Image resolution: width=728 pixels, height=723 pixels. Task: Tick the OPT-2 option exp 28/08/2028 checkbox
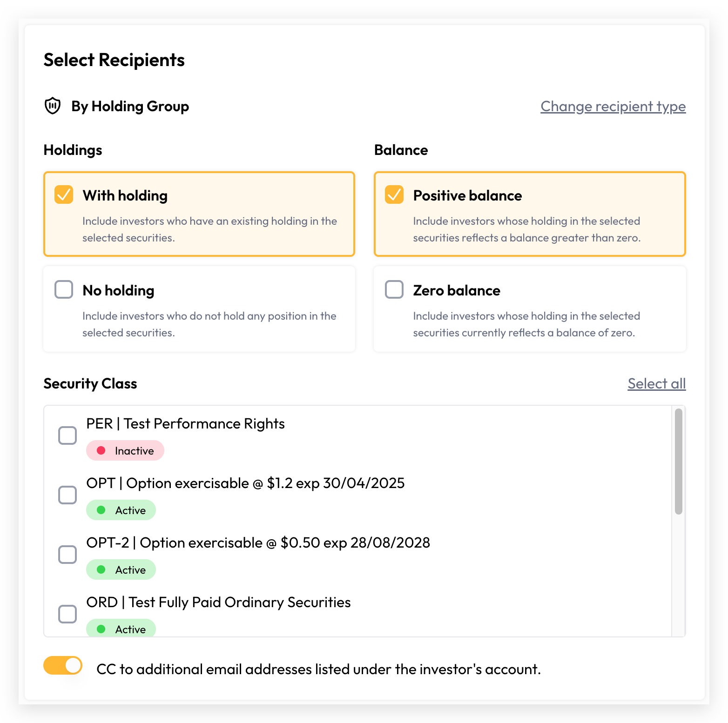click(x=67, y=555)
